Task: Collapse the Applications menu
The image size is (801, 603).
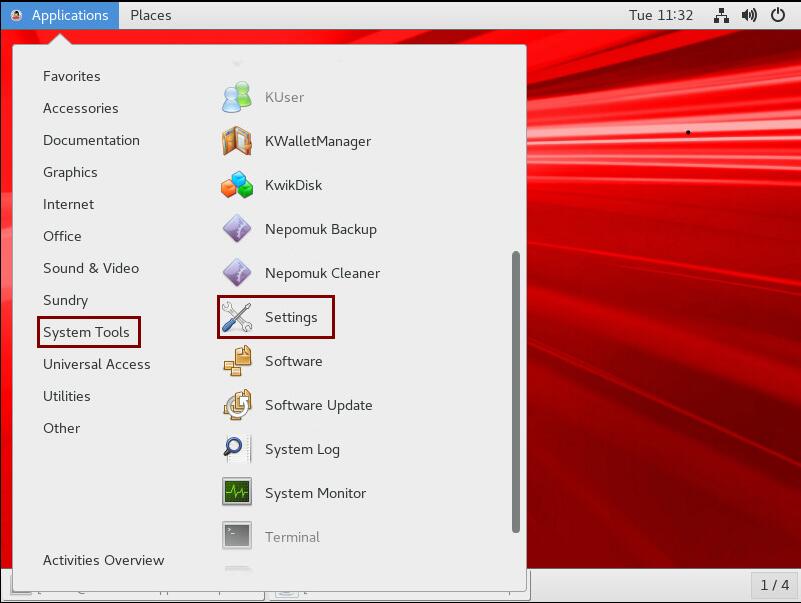Action: (60, 15)
